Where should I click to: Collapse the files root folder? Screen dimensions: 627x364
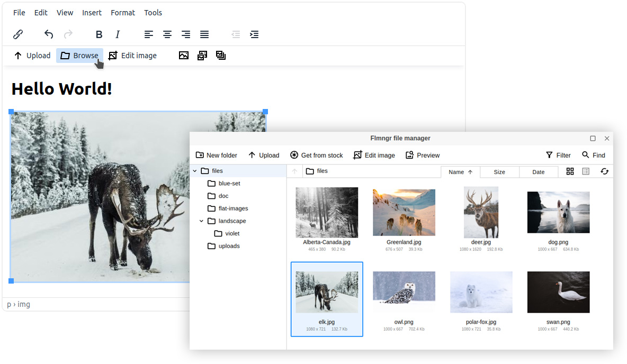pyautogui.click(x=195, y=171)
